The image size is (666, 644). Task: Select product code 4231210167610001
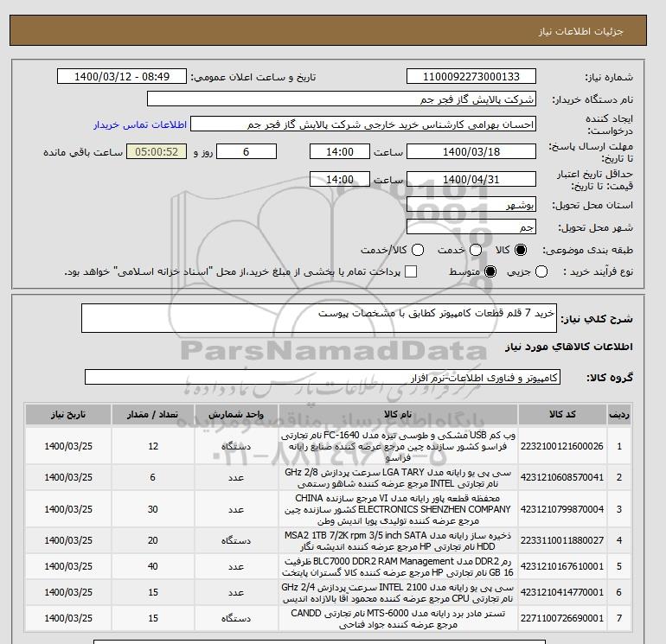click(x=562, y=566)
